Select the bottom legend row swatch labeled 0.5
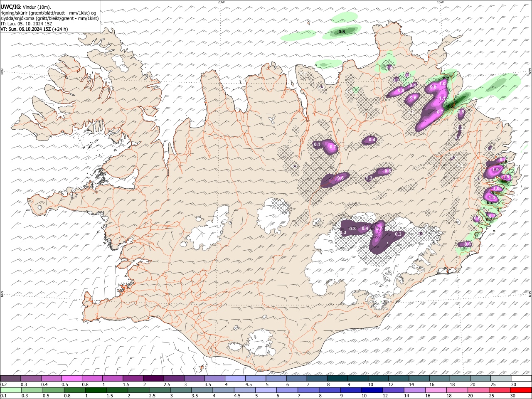This screenshot has width=532, height=399. pos(53,390)
